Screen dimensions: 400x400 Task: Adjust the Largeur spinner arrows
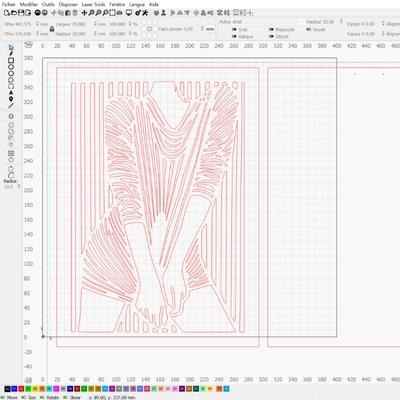[95, 24]
